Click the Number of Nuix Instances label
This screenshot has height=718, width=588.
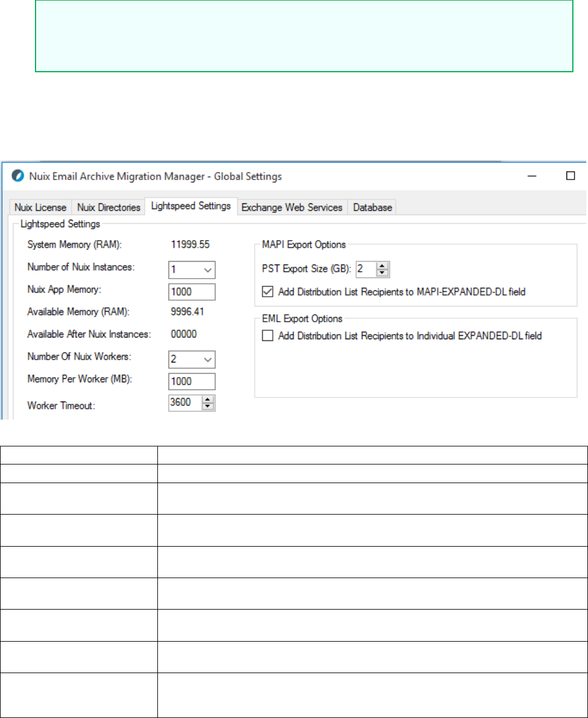[80, 268]
